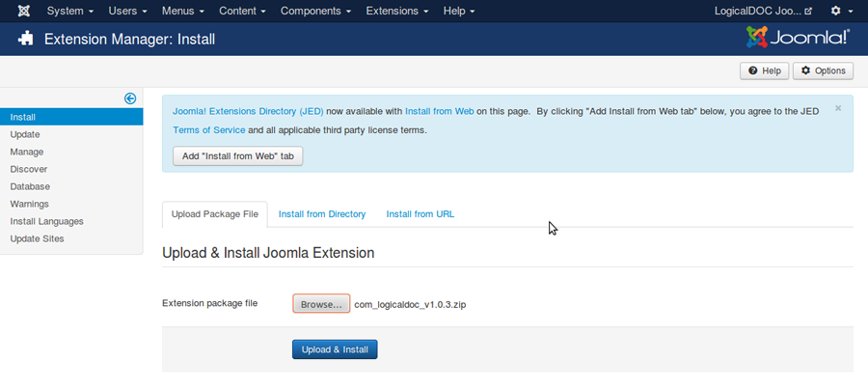Screen dimensions: 868x391
Task: Switch to the Install from URL tab
Action: tap(420, 214)
